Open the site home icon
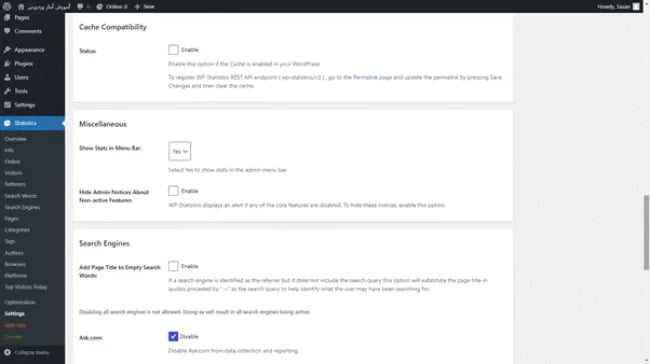 click(x=21, y=6)
